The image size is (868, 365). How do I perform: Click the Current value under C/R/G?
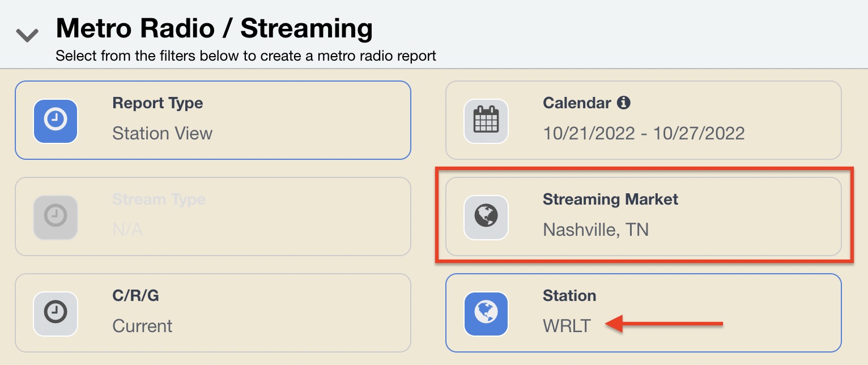[x=142, y=326]
